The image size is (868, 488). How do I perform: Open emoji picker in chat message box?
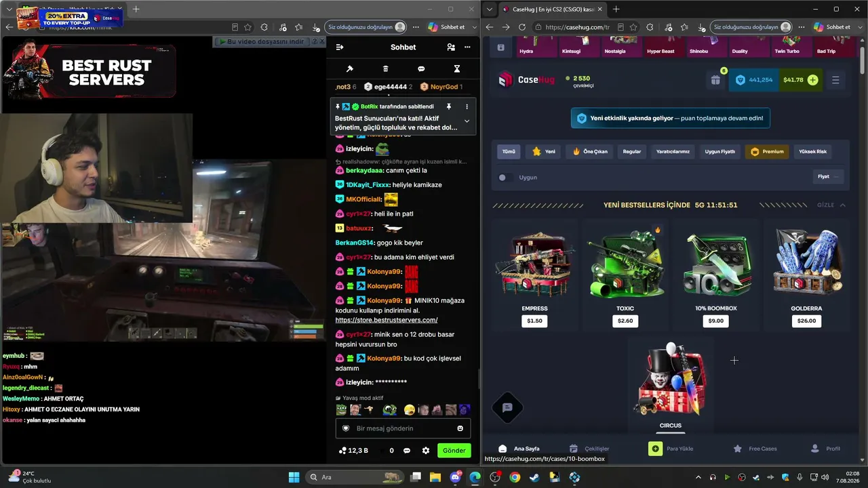pos(460,428)
